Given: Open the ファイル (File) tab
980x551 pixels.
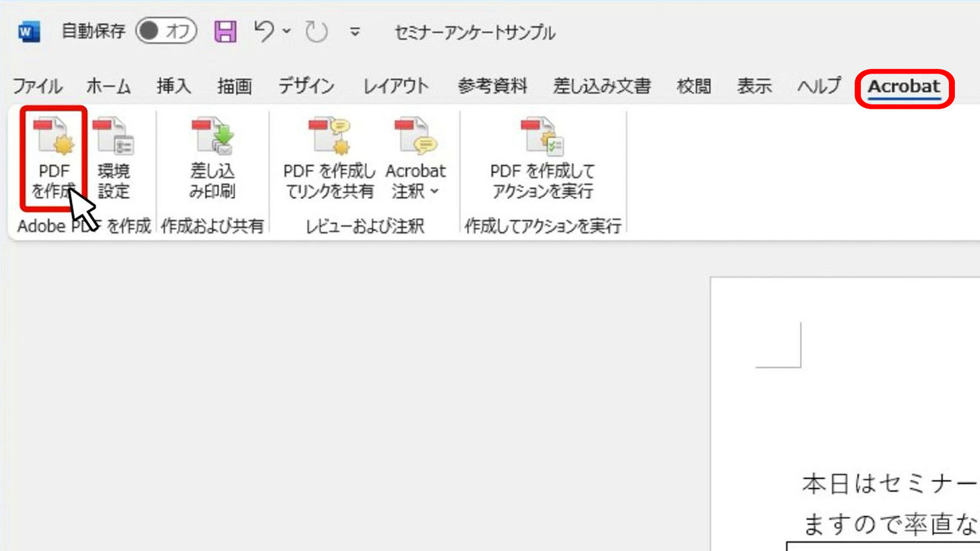Looking at the screenshot, I should tap(38, 86).
